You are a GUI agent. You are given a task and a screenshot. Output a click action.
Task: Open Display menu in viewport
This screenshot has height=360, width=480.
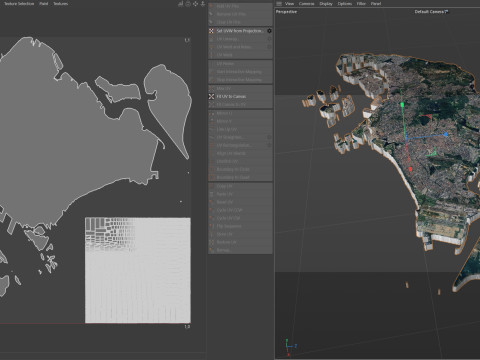tap(326, 4)
